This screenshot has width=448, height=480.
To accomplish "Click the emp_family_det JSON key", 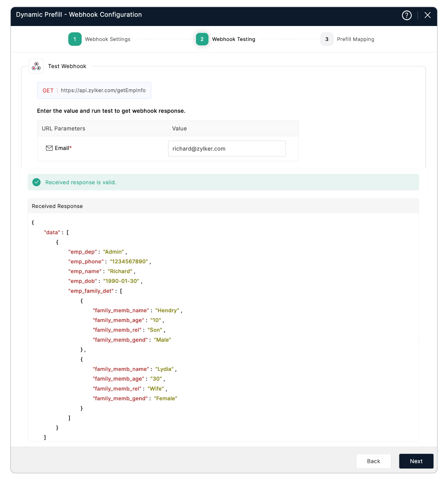I will pos(91,291).
